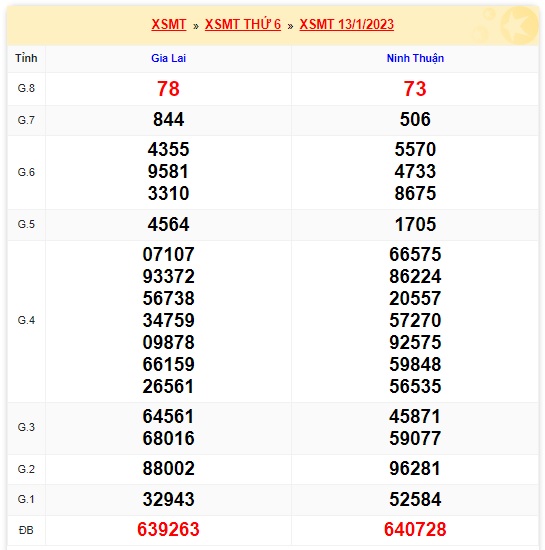
Task: Click the number 4733
Action: point(415,172)
